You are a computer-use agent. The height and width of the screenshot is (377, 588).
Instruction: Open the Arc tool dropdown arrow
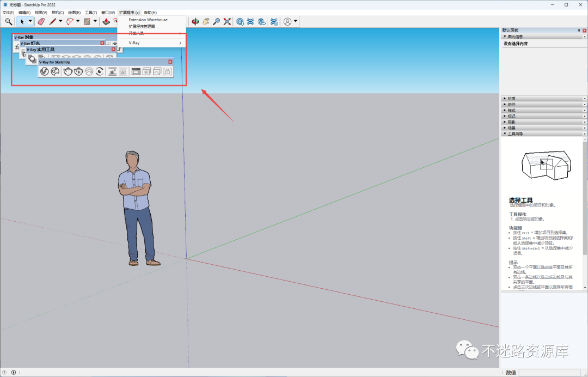[x=78, y=21]
